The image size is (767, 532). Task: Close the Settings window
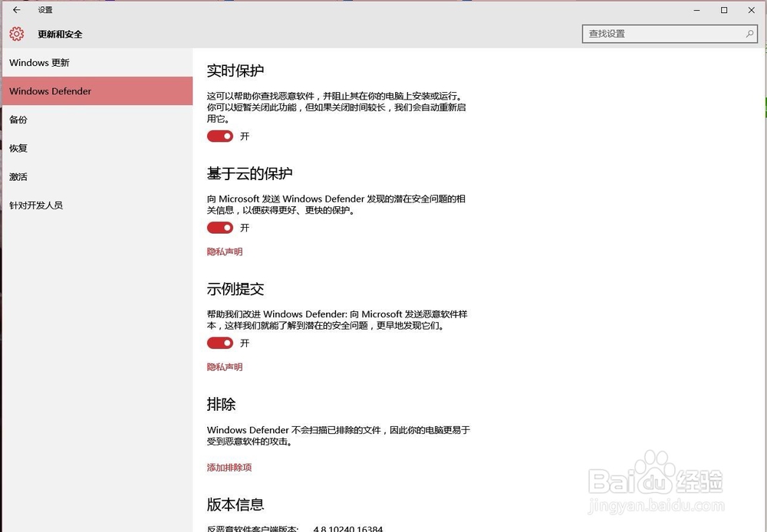(752, 10)
